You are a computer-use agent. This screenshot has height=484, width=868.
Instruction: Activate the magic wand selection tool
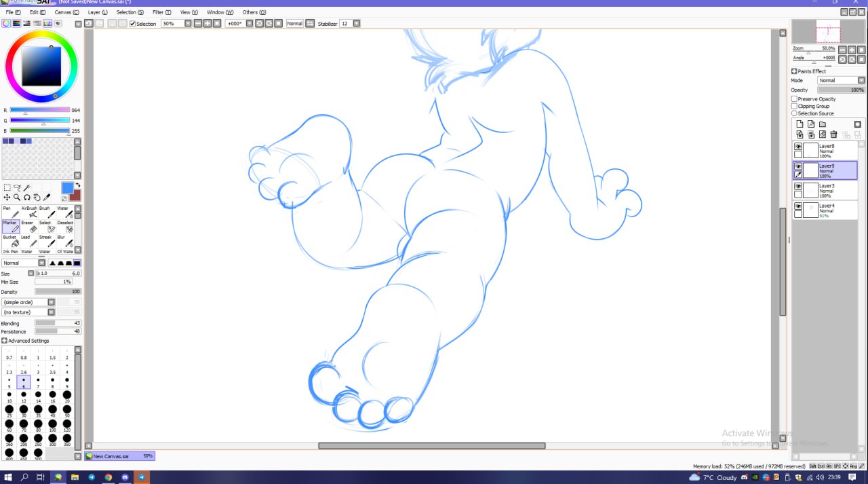pyautogui.click(x=27, y=187)
